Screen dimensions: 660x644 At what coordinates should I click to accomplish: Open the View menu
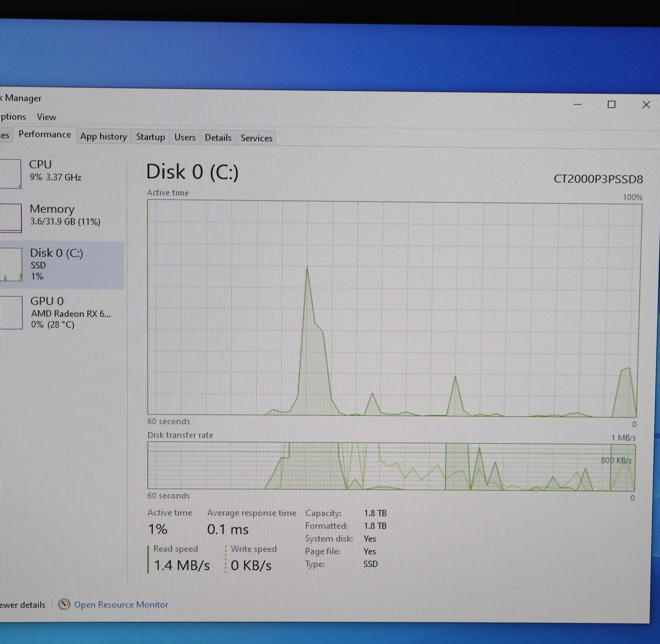pyautogui.click(x=46, y=117)
